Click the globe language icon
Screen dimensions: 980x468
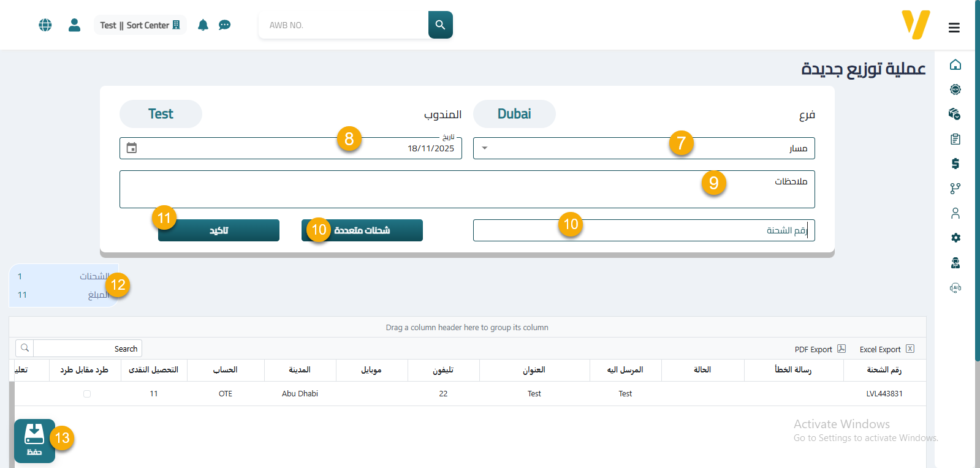[45, 25]
